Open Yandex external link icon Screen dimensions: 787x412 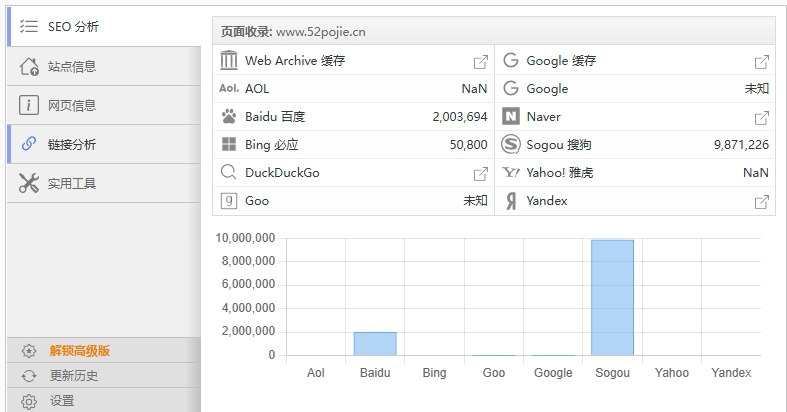[x=761, y=202]
